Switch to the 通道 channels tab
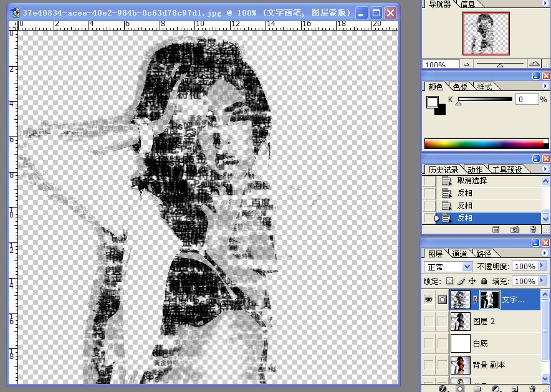The image size is (551, 392). point(459,254)
